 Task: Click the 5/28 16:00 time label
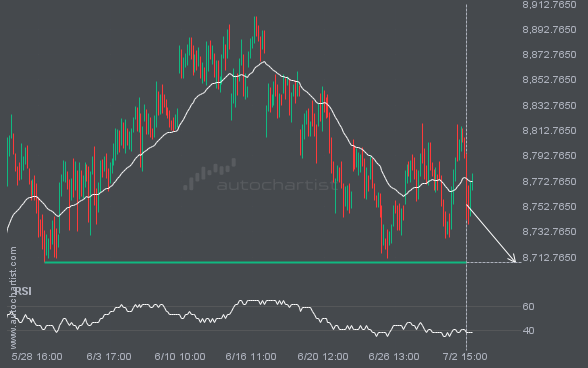coord(37,357)
